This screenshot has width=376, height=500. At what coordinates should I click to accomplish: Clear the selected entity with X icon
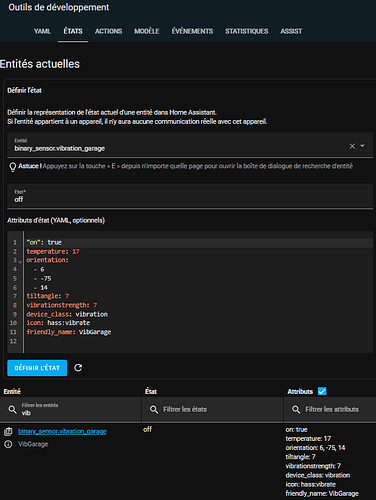click(x=352, y=146)
